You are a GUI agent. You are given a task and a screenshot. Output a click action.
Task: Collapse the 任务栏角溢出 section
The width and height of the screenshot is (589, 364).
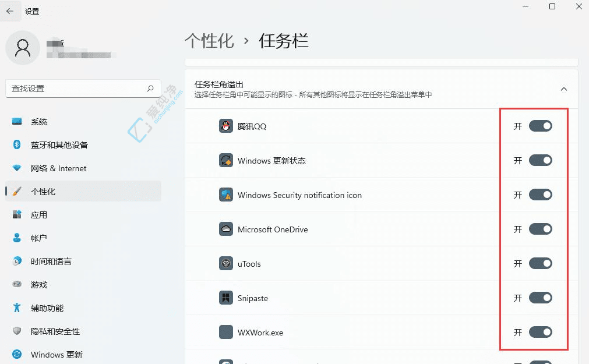[x=563, y=89]
